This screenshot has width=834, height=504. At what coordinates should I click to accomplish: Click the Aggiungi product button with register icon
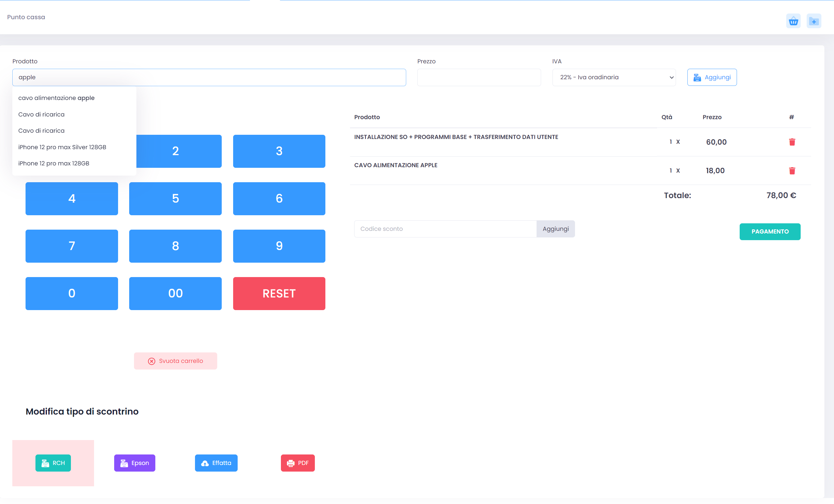click(712, 77)
